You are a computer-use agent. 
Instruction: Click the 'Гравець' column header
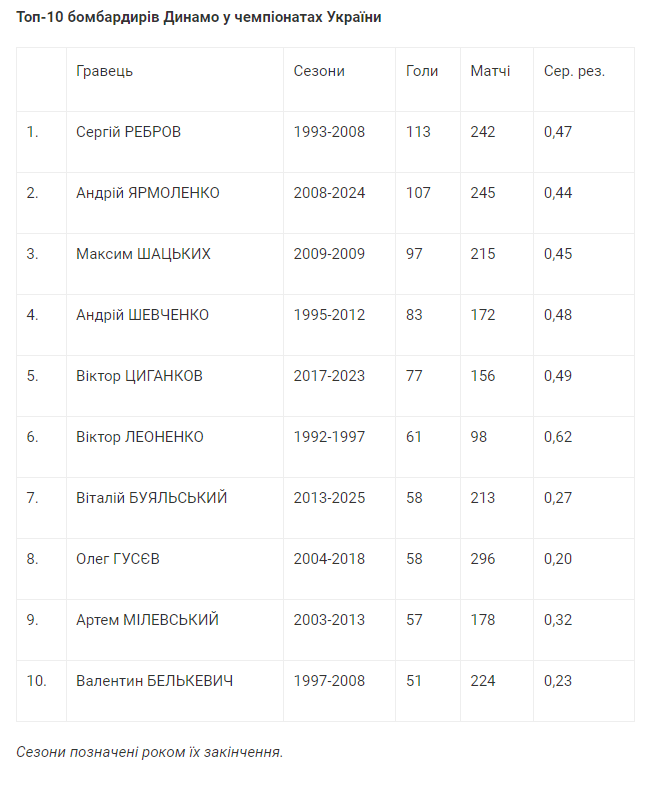(104, 71)
